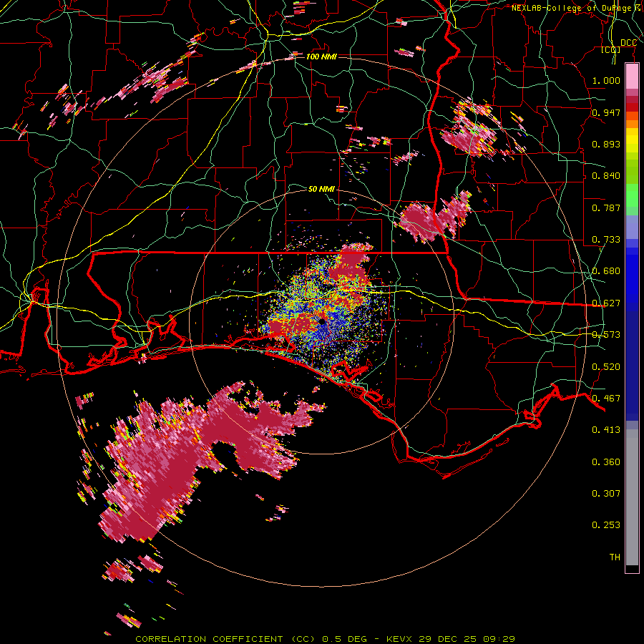
Task: Click the 50 NMI range ring label
Action: click(x=321, y=189)
